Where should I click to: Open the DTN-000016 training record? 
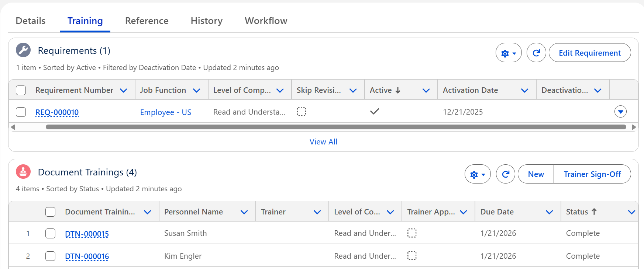coord(87,256)
